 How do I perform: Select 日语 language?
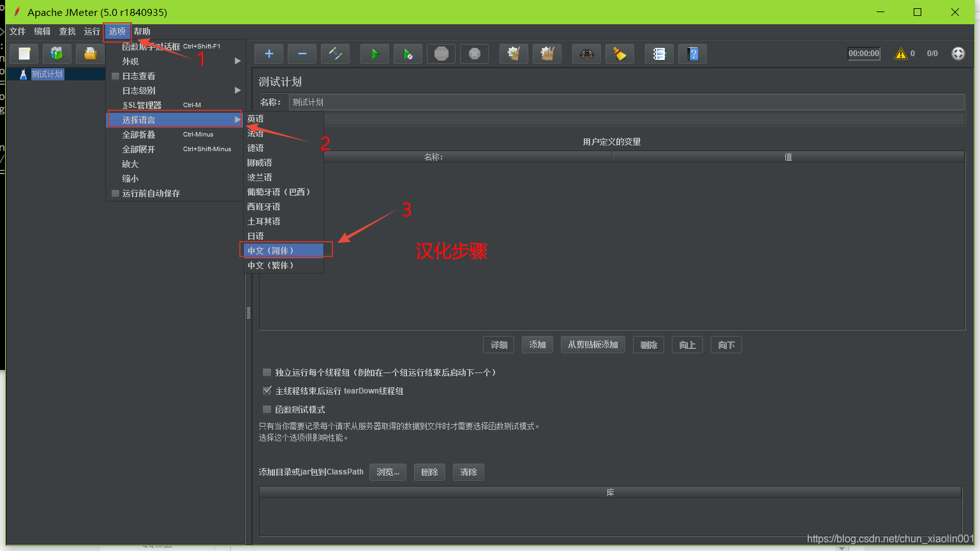(x=284, y=236)
